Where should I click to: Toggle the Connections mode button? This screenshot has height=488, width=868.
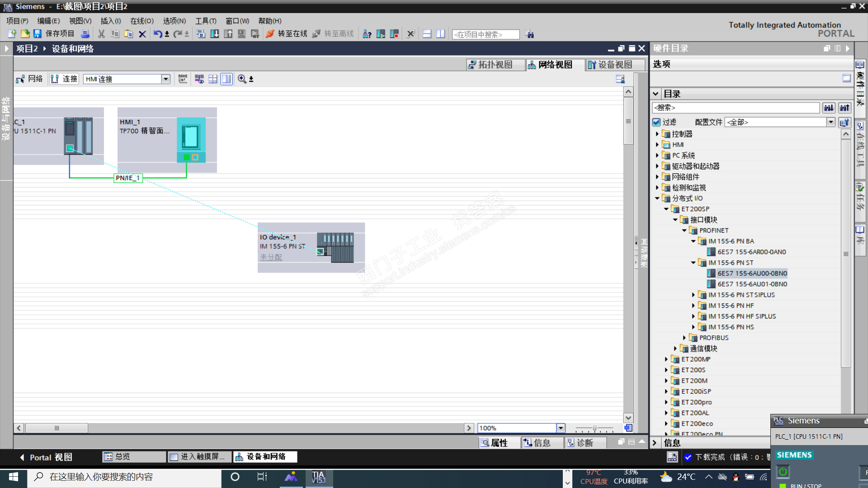click(64, 79)
